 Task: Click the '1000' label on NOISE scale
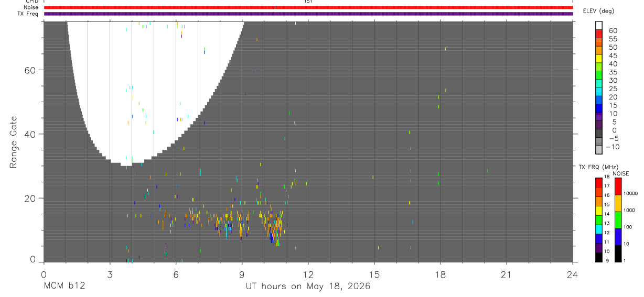pyautogui.click(x=629, y=210)
